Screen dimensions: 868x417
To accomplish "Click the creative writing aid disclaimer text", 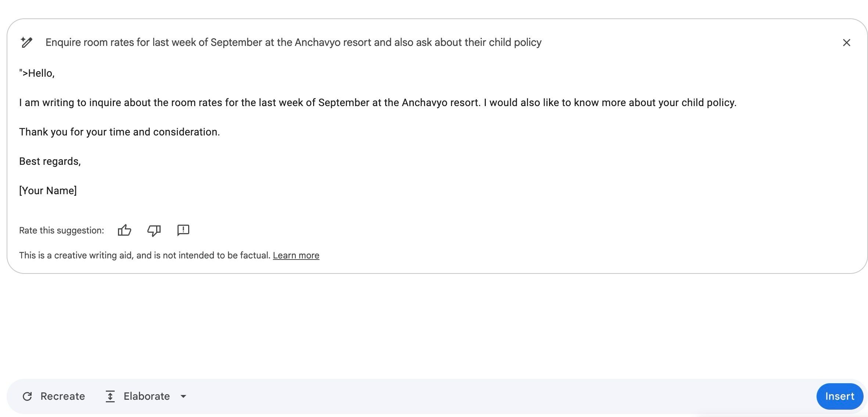I will (144, 255).
